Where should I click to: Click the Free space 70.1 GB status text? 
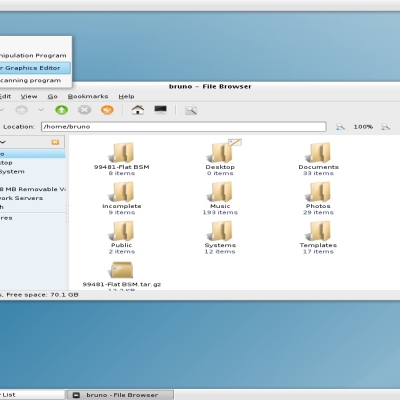42,295
